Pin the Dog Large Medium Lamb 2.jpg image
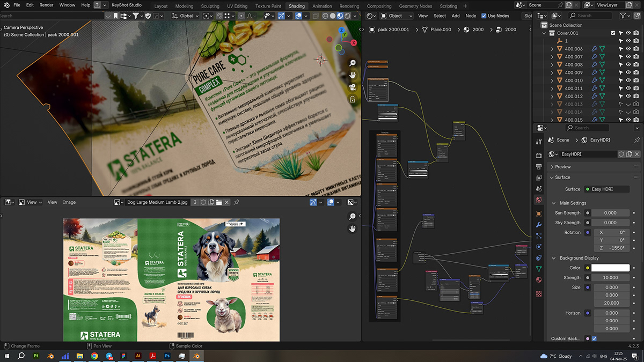The width and height of the screenshot is (644, 362). tap(236, 202)
